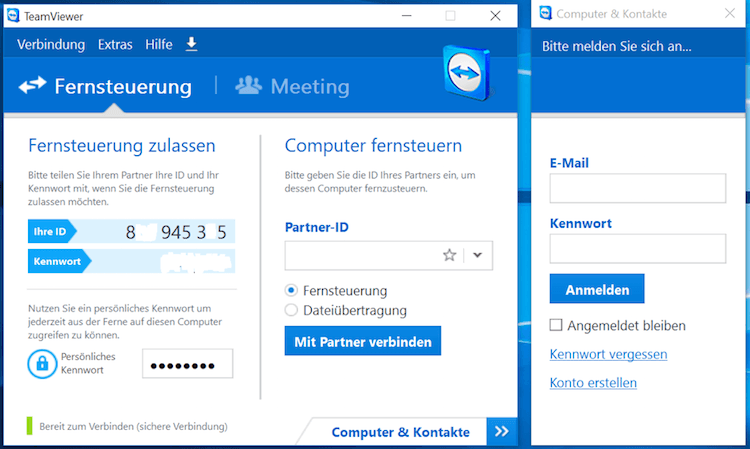Open the Hilfe menu
Image resolution: width=750 pixels, height=449 pixels.
[x=159, y=44]
